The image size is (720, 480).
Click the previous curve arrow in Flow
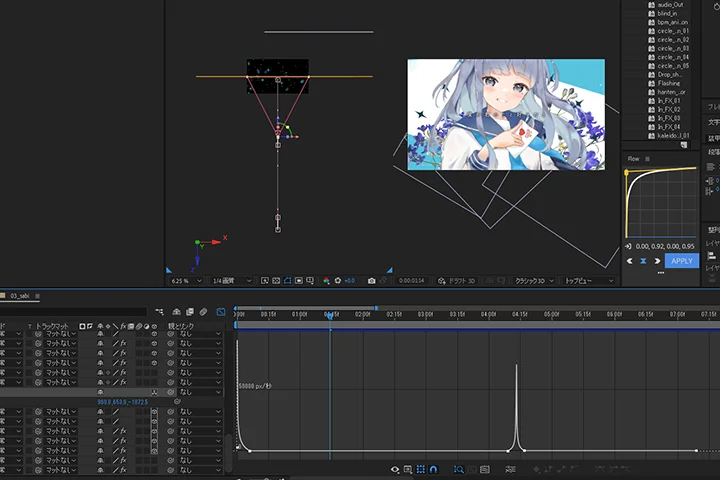tap(630, 261)
